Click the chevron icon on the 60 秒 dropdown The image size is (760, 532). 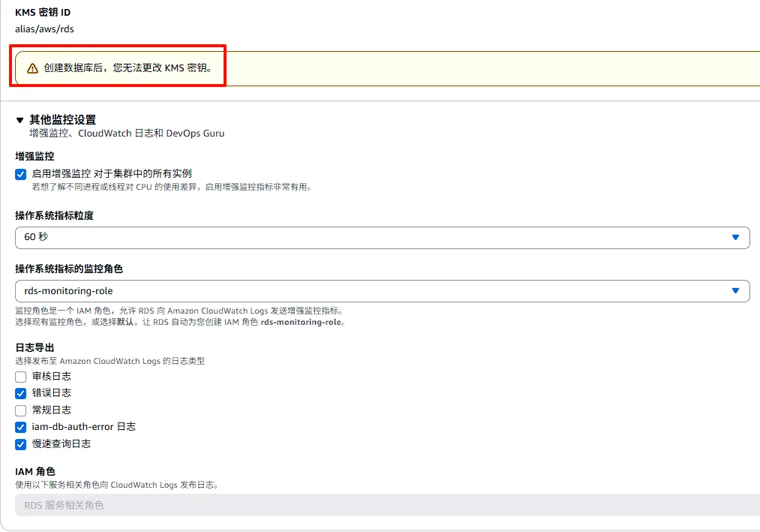[737, 237]
